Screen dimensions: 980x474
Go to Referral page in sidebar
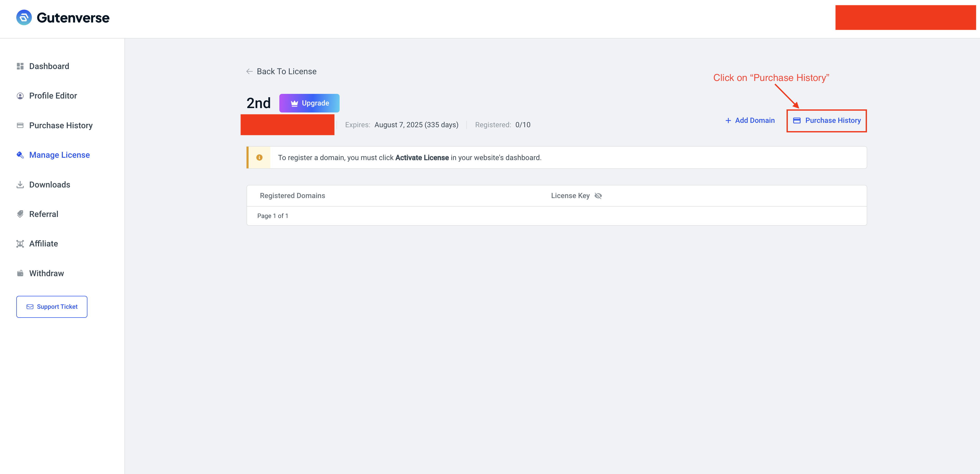coord(44,214)
